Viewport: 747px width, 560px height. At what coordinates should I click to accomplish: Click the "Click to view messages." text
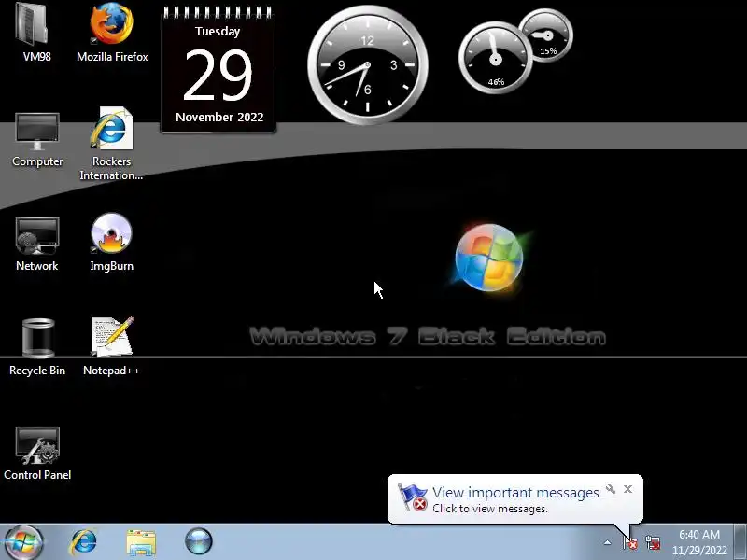(489, 509)
